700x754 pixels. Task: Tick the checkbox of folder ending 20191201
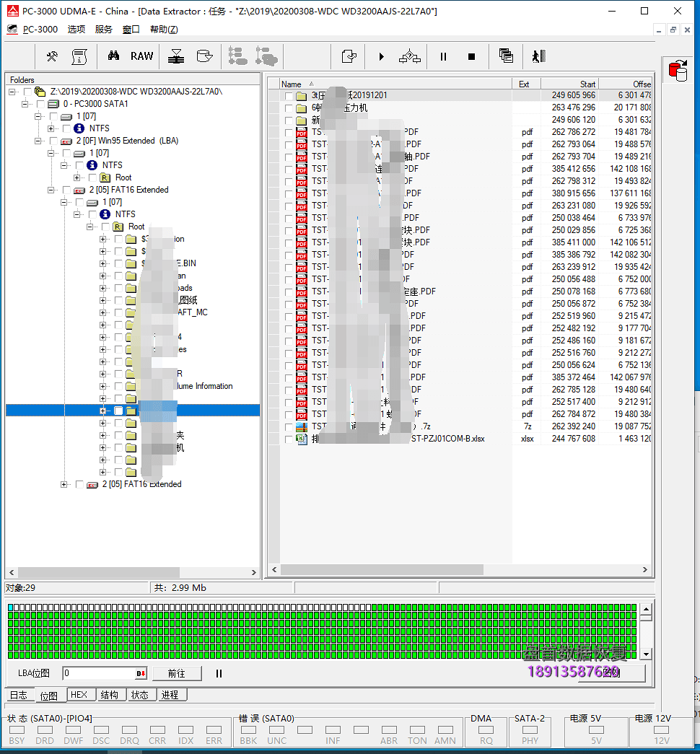tap(289, 95)
